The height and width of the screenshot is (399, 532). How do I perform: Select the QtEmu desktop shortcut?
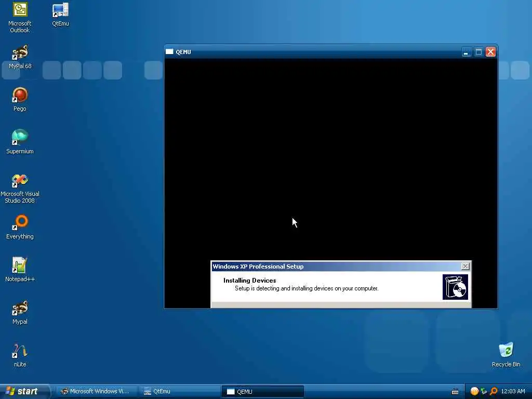pyautogui.click(x=60, y=15)
